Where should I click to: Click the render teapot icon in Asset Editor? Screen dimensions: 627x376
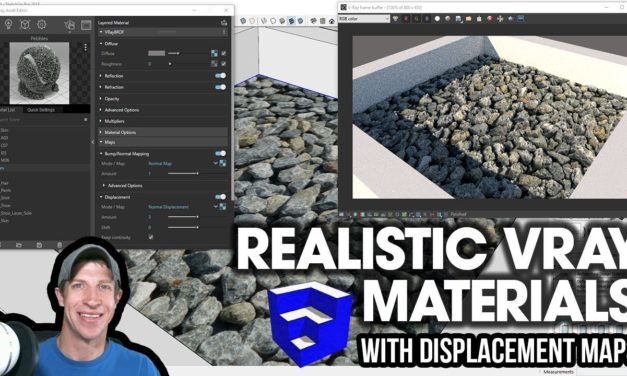coord(70,25)
